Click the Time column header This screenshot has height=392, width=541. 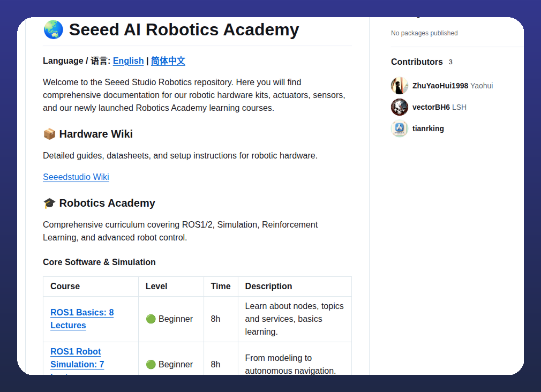coord(221,286)
